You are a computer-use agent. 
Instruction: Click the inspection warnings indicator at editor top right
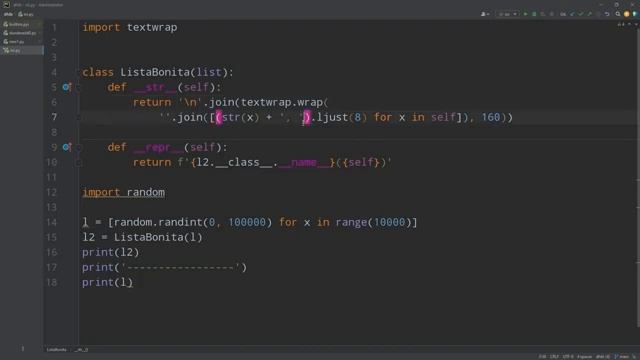(621, 24)
